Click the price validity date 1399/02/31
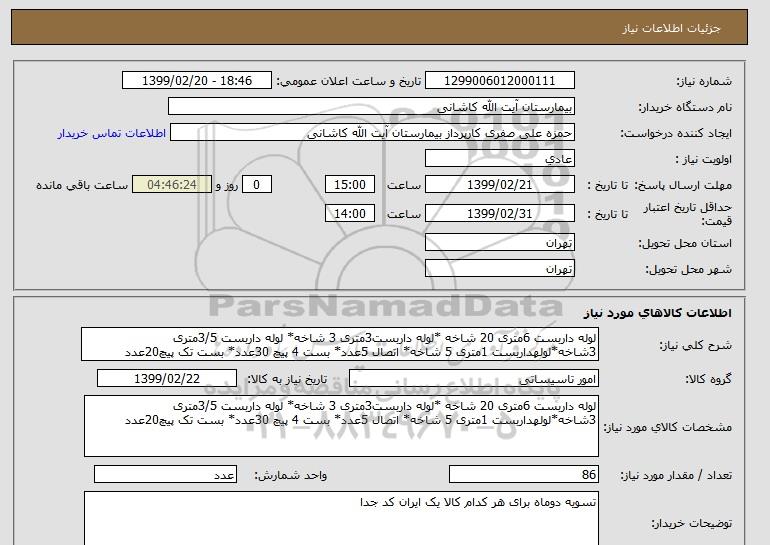Screen dimensions: 770x545 coord(499,214)
